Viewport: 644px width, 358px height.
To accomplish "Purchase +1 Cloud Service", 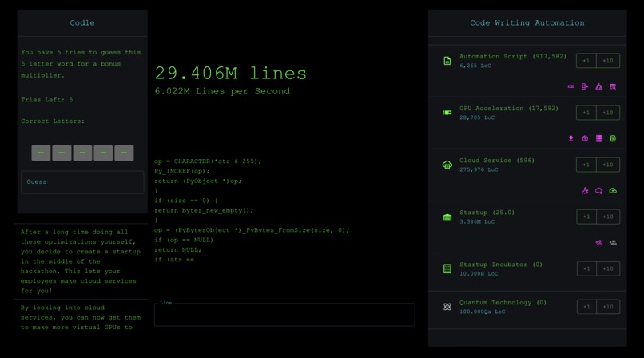I will point(586,165).
